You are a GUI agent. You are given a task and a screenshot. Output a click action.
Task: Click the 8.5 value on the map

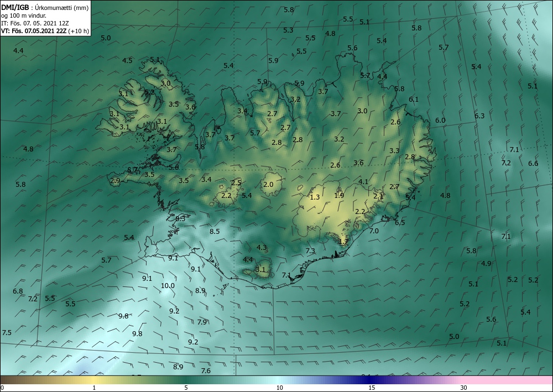[x=215, y=232]
